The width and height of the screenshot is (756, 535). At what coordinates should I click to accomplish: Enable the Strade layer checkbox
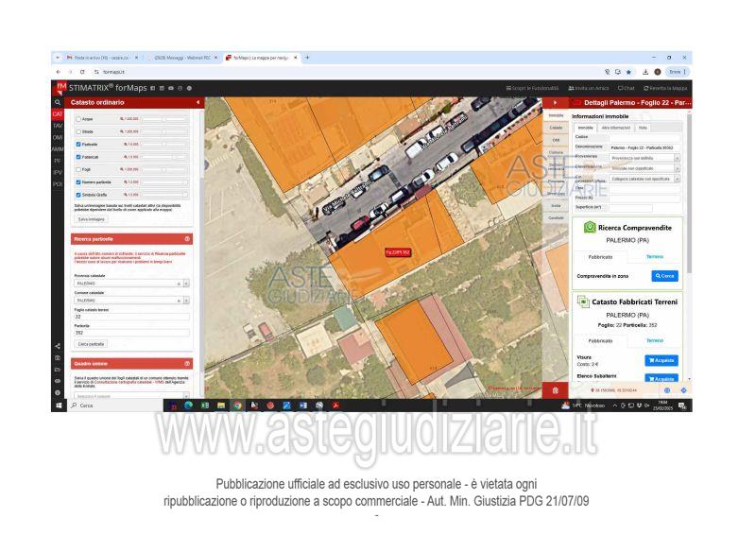77,130
